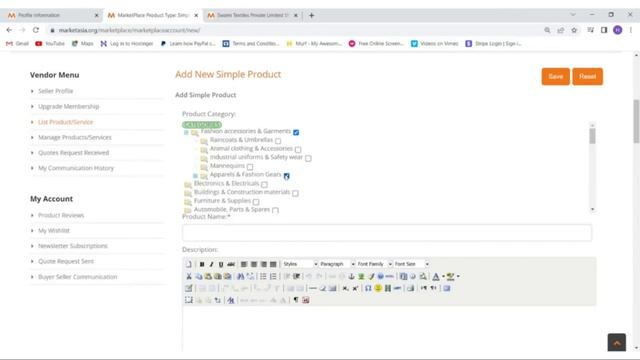Uncheck Fashion accessories & Garments category
Screen dimensions: 640x360
[296, 132]
